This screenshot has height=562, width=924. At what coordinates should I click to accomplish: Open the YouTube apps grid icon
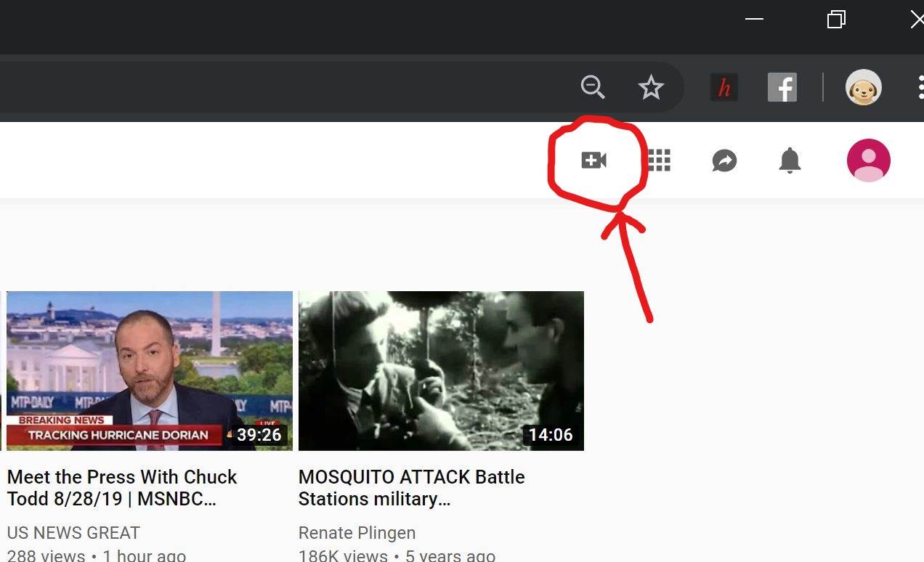pos(657,160)
